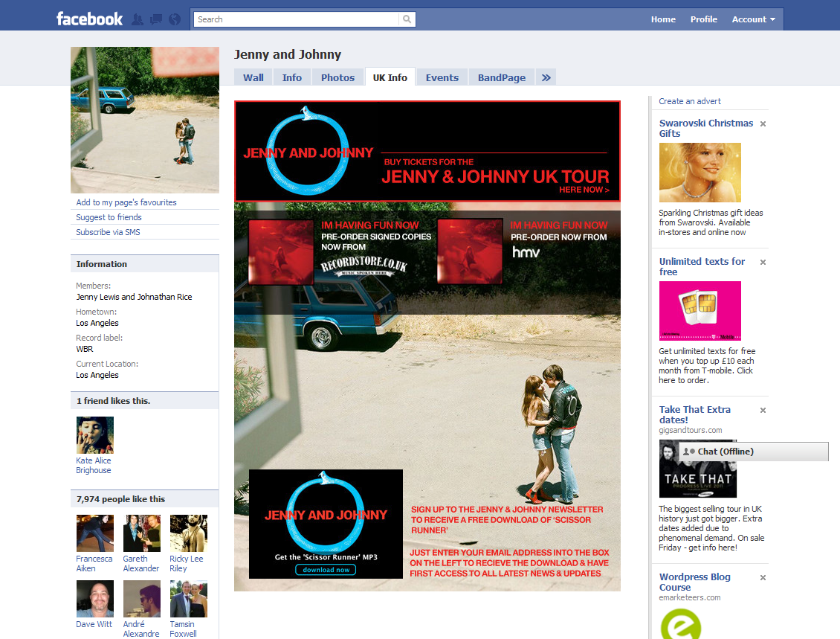Image resolution: width=840 pixels, height=639 pixels.
Task: Click the Facebook logo
Action: click(x=89, y=19)
